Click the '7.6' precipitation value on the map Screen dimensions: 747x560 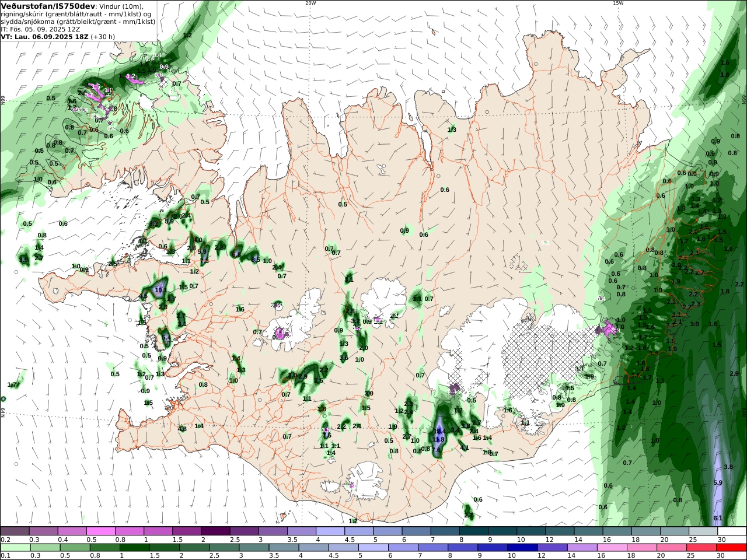click(x=436, y=450)
